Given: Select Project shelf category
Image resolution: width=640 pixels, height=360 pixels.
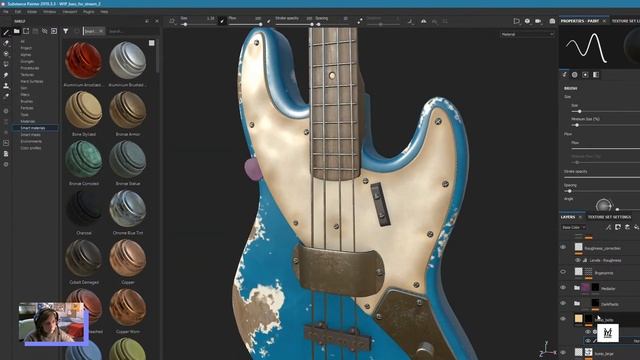Looking at the screenshot, I should pos(26,48).
